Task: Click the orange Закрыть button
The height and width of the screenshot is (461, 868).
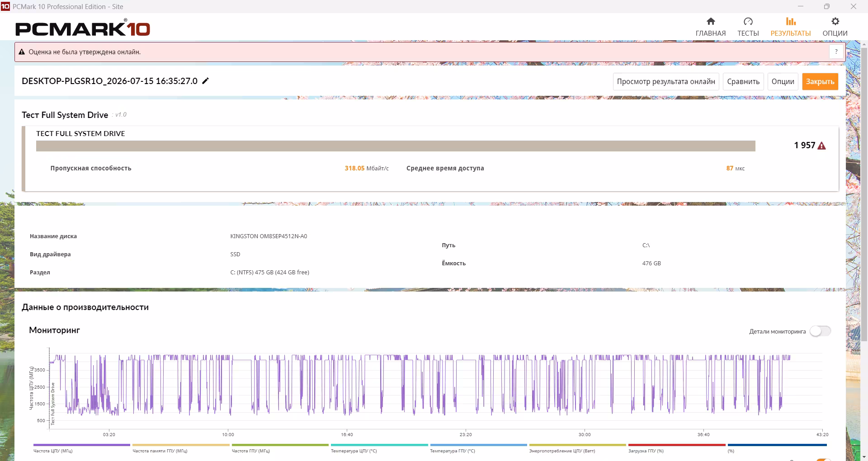Action: click(x=820, y=81)
